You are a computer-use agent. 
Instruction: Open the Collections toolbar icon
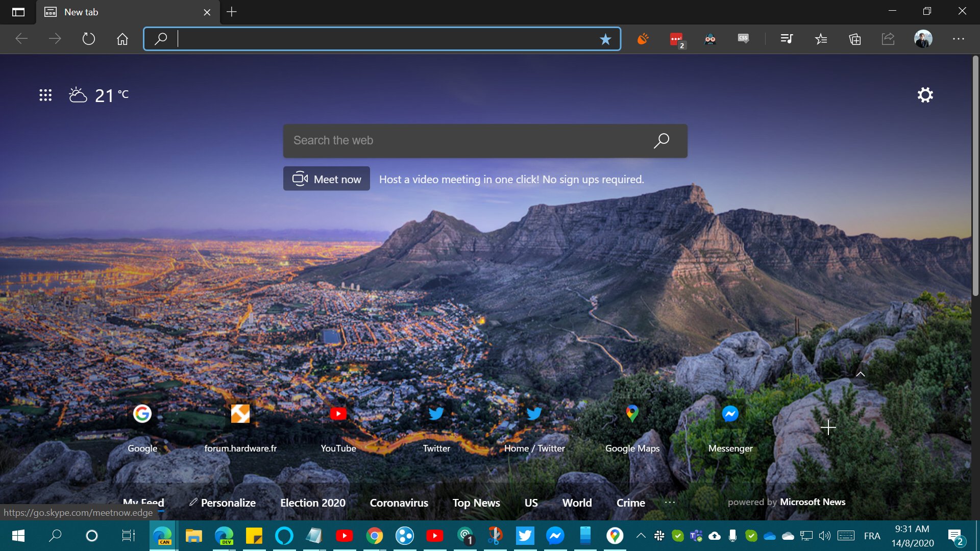coord(854,39)
